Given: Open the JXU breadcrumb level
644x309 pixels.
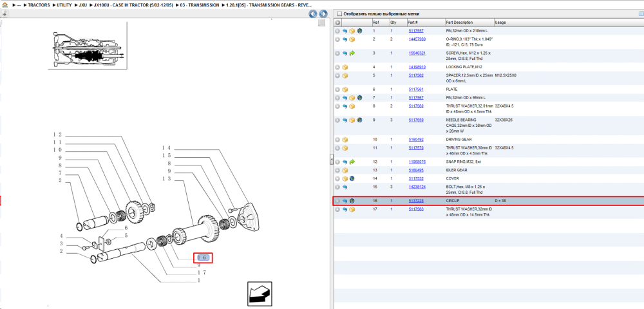Looking at the screenshot, I should coord(83,5).
